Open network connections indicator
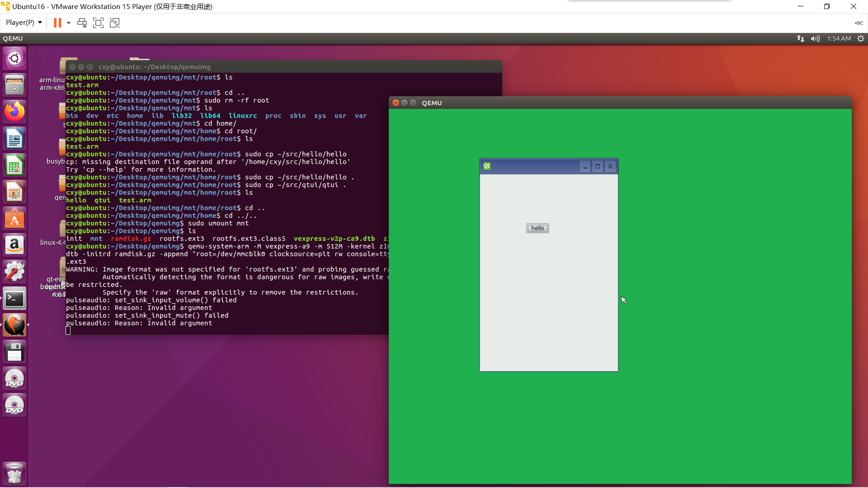The image size is (868, 488). [x=800, y=38]
